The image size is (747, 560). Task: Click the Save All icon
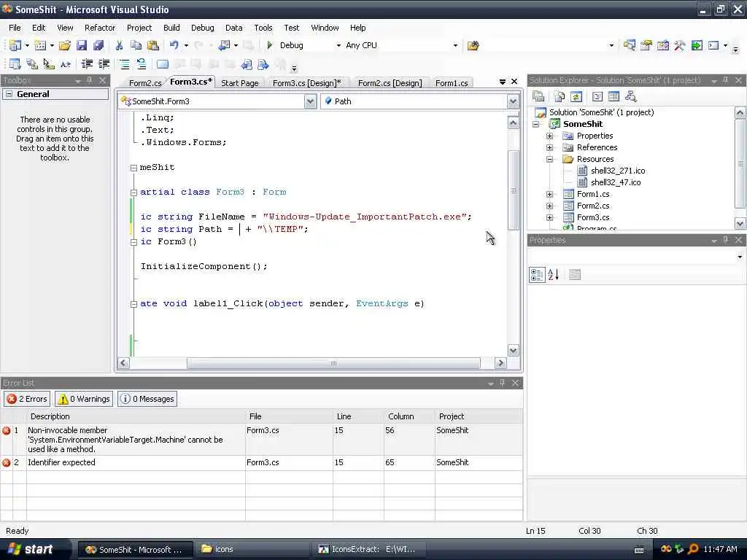click(98, 45)
